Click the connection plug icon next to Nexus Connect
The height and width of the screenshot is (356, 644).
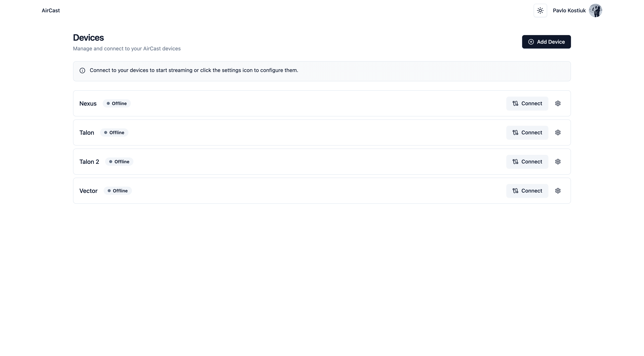pos(515,103)
